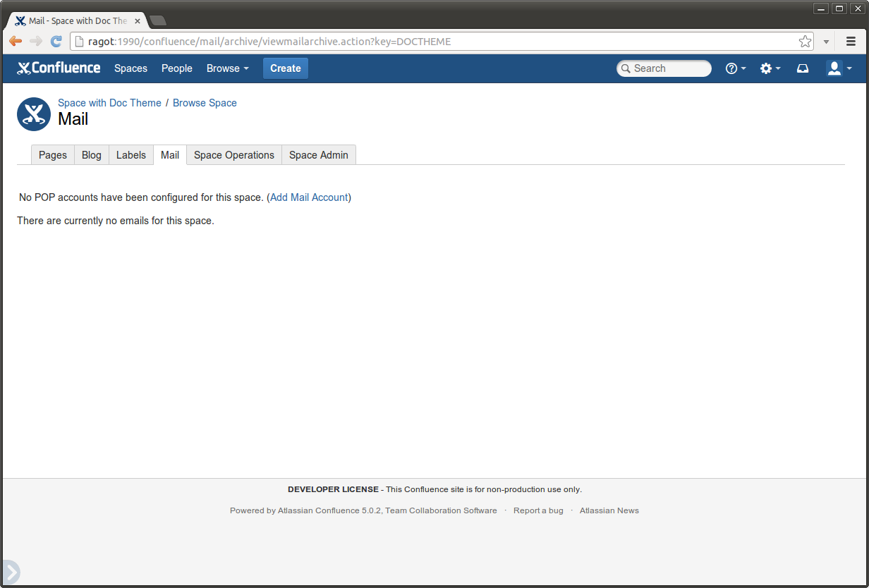Open the Chrome hamburger menu
The width and height of the screenshot is (869, 588).
coord(851,42)
